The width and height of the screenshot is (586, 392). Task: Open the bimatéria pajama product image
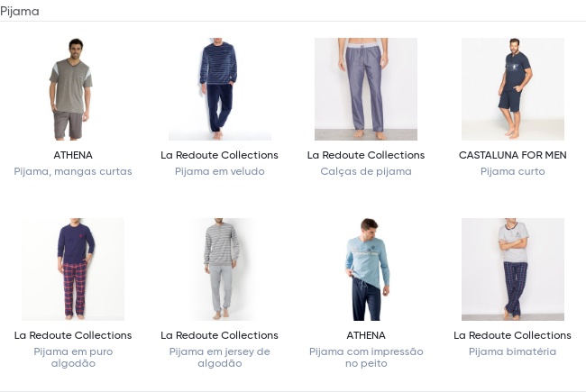[x=512, y=269]
